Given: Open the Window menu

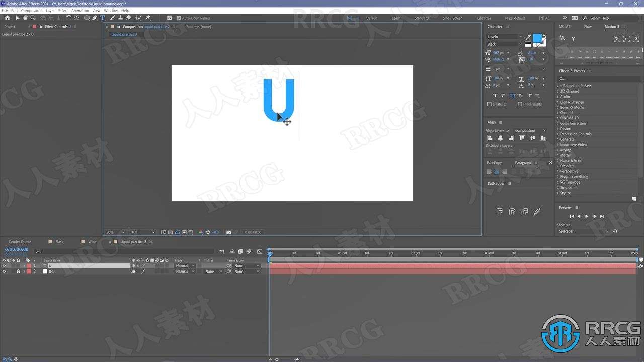Looking at the screenshot, I should [111, 10].
